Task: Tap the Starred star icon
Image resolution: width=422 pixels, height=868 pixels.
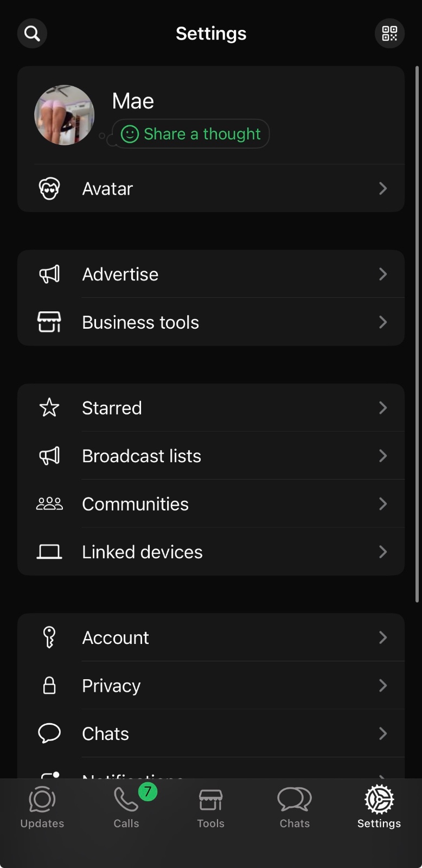Action: (x=49, y=408)
